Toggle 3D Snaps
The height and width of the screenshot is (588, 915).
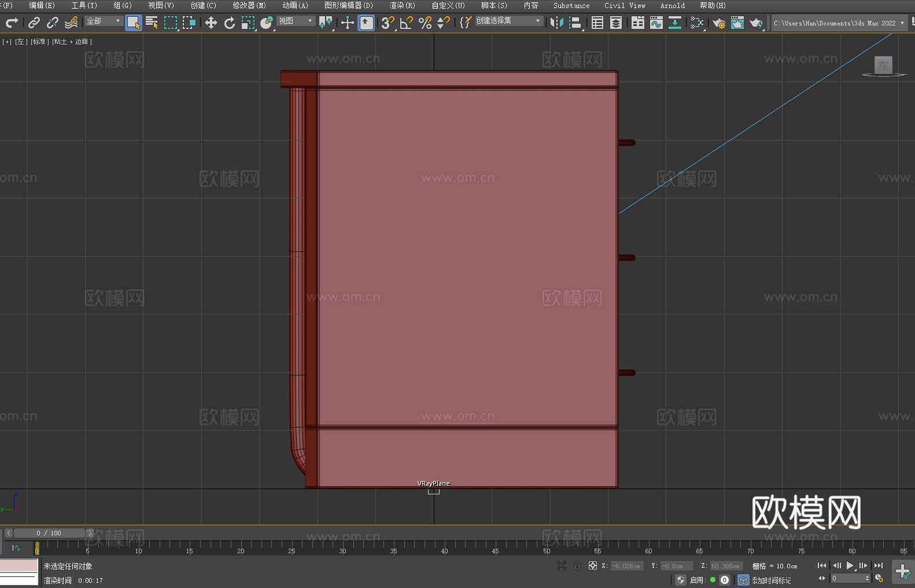pyautogui.click(x=388, y=23)
